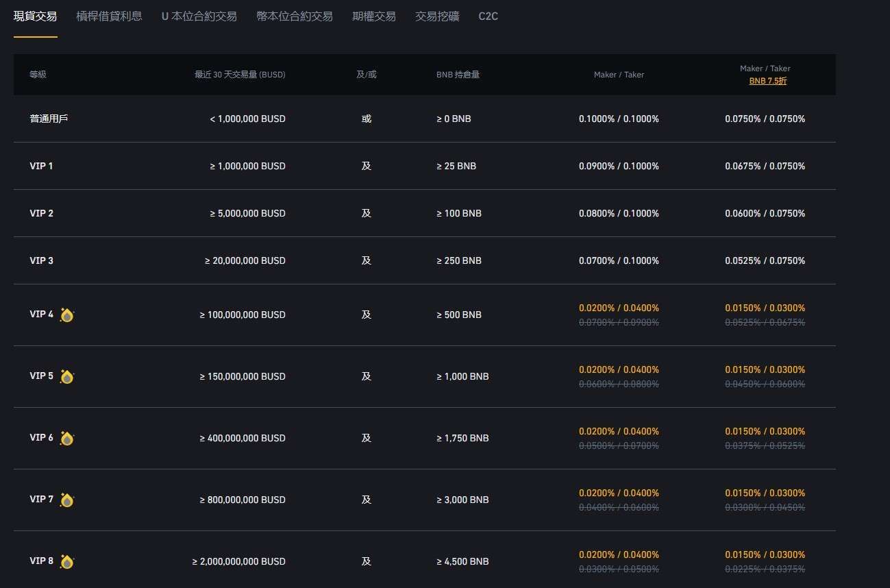
Task: Click the BNB badge icon beside VIP 5
Action: tap(66, 376)
